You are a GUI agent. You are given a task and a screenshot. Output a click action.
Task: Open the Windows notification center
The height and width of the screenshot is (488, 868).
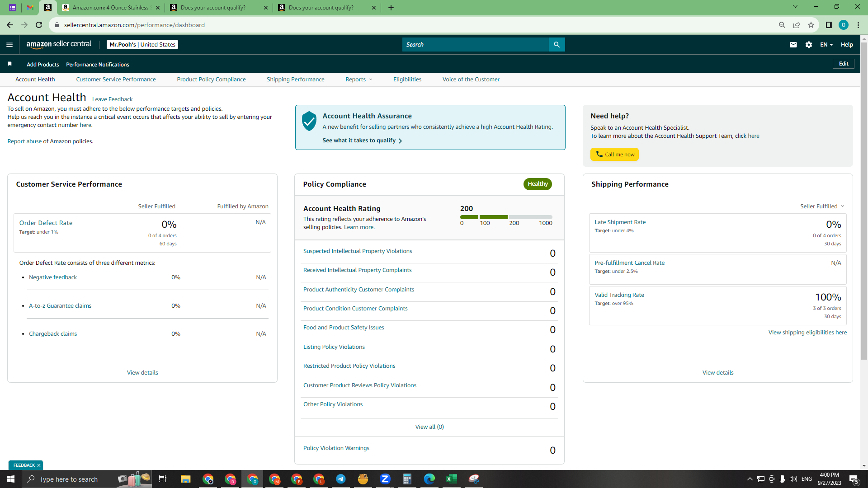tap(854, 479)
